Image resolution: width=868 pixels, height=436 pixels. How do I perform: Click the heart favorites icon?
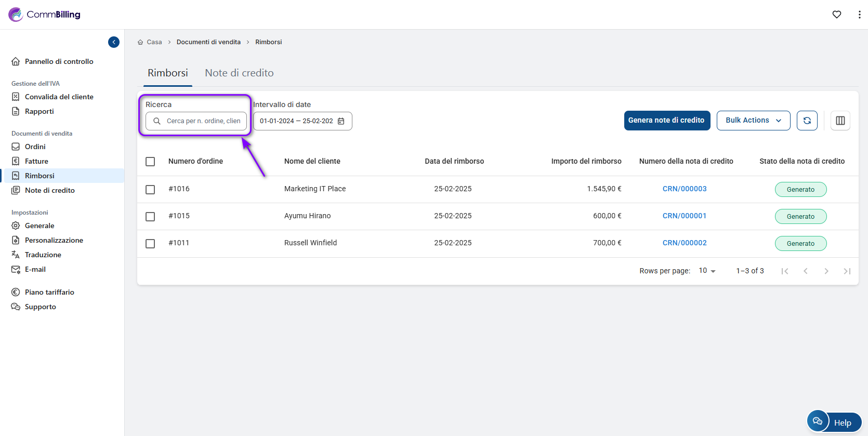point(836,15)
